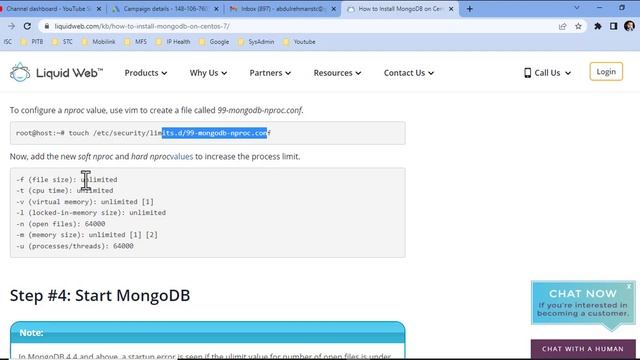The width and height of the screenshot is (640, 360).
Task: Follow the 'values' hyperlink in paragraph
Action: (181, 156)
